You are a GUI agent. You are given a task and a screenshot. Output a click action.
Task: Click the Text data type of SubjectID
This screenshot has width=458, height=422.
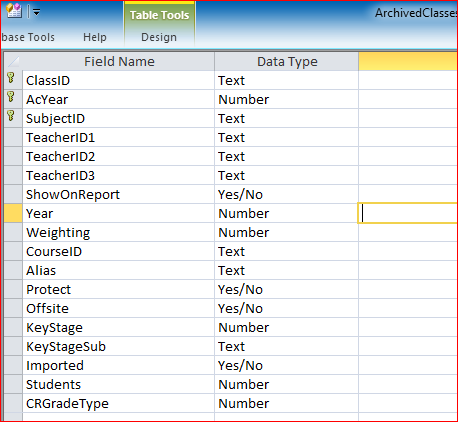[x=231, y=119]
